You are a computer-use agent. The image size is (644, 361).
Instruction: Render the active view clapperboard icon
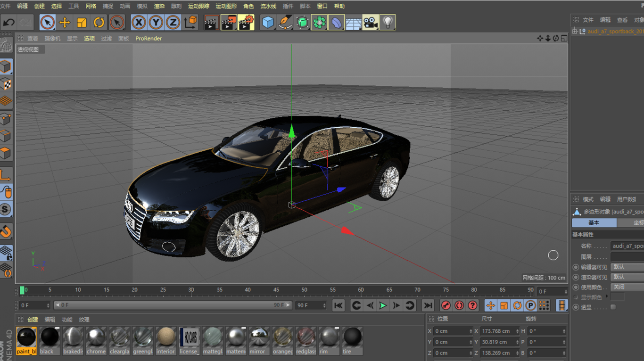pyautogui.click(x=211, y=22)
